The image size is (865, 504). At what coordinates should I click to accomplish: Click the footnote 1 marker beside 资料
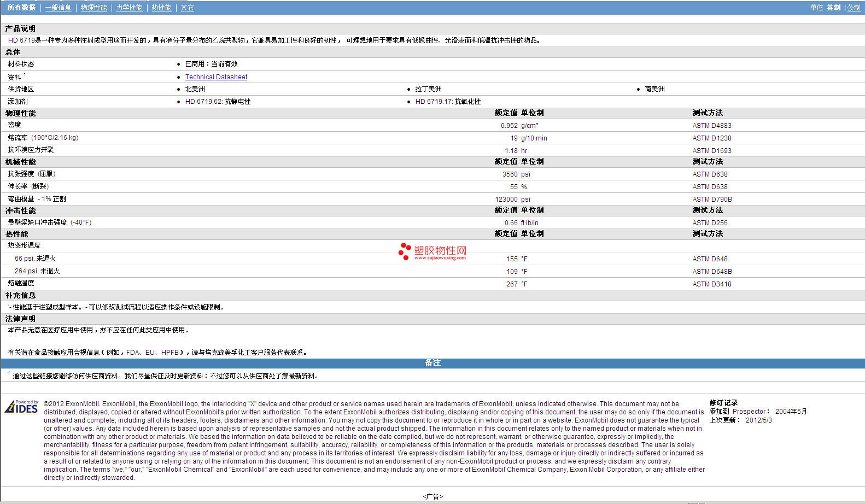tap(25, 75)
